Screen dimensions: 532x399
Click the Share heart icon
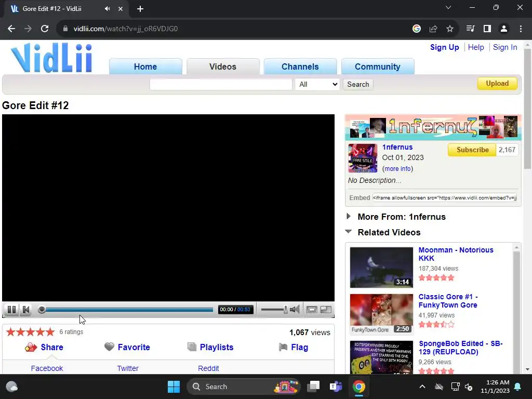pyautogui.click(x=31, y=347)
